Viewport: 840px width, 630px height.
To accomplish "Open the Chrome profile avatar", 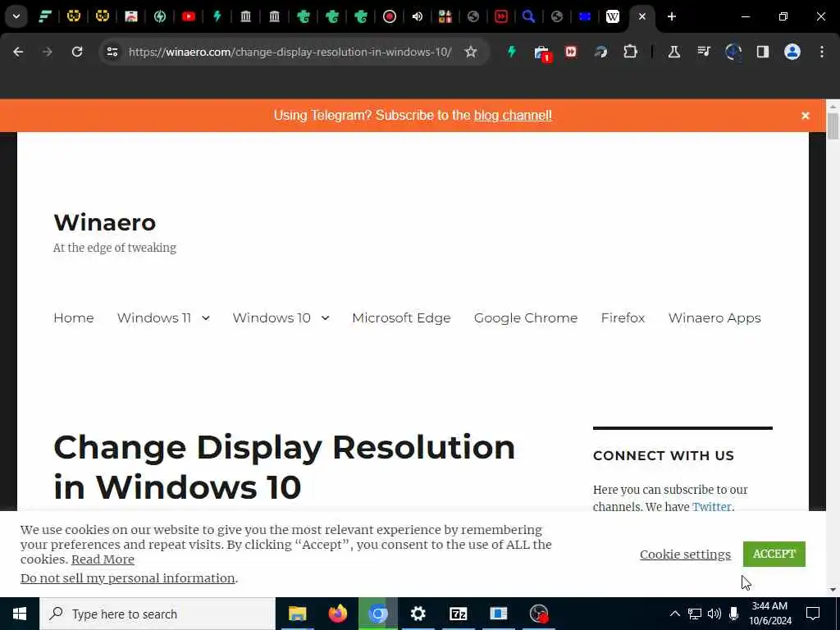I will tap(792, 52).
